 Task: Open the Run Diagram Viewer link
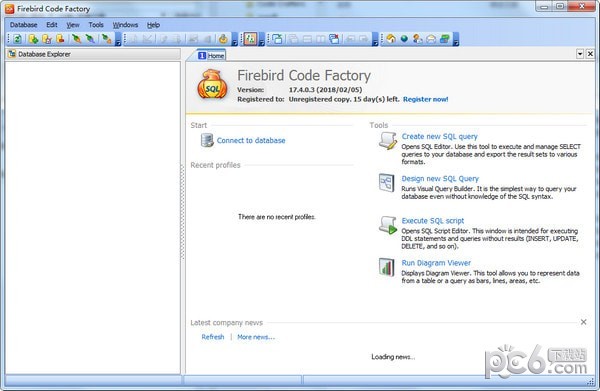(436, 263)
